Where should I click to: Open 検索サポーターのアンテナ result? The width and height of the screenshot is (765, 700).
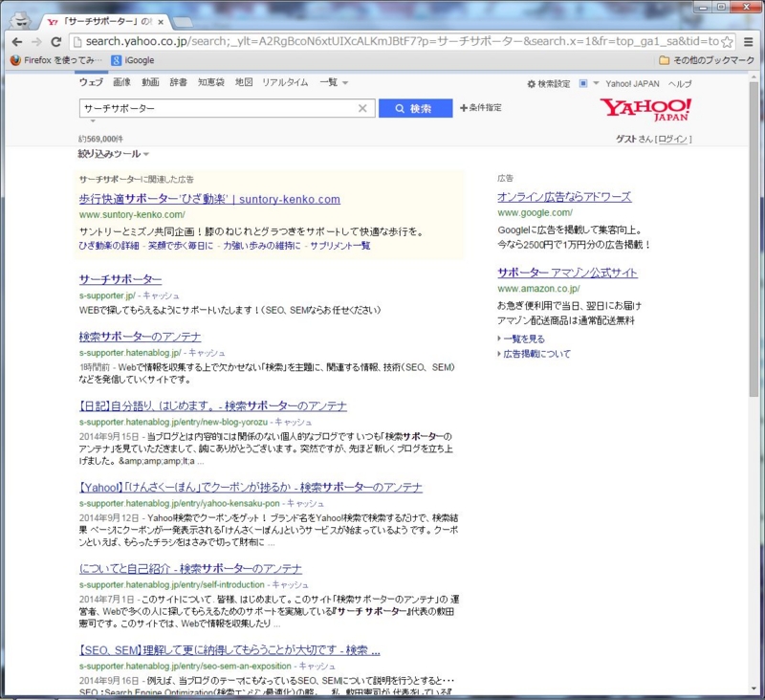[140, 337]
